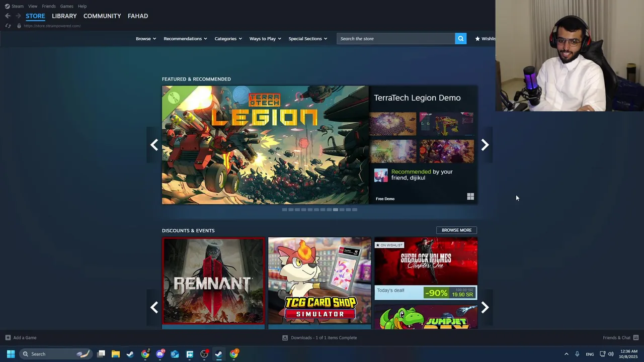Open the FAHAD profile tab
Screen dimensions: 644x362
click(x=138, y=16)
